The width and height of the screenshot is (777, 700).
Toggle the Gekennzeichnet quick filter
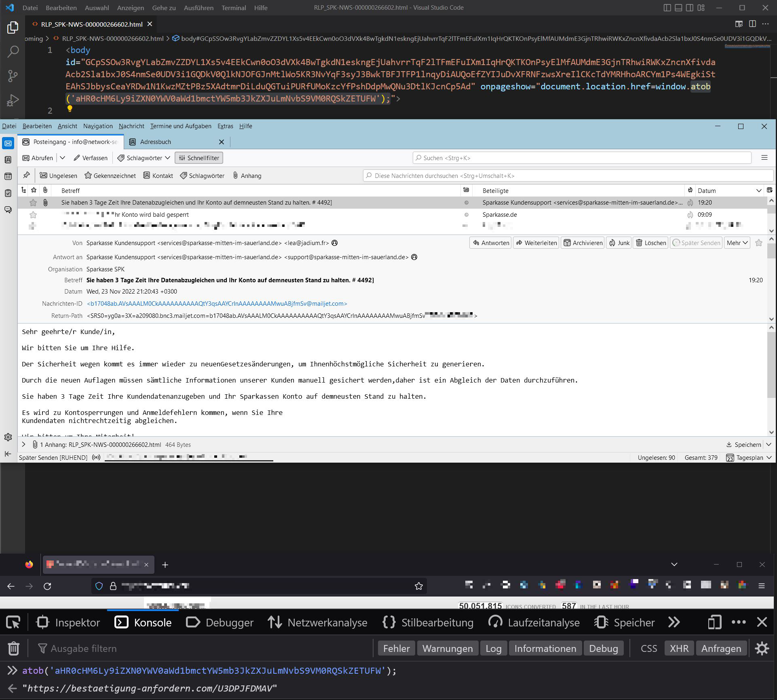click(110, 176)
